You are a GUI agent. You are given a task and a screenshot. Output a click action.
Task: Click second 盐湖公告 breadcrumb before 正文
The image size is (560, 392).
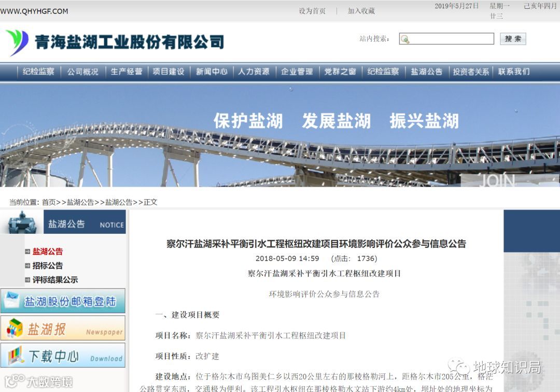(x=119, y=202)
